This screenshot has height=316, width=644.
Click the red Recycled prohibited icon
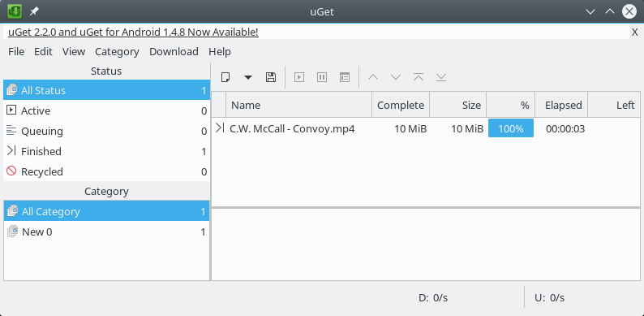12,171
